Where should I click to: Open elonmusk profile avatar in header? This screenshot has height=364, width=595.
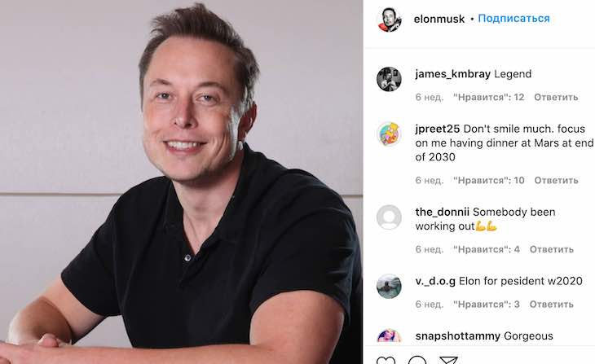(389, 19)
